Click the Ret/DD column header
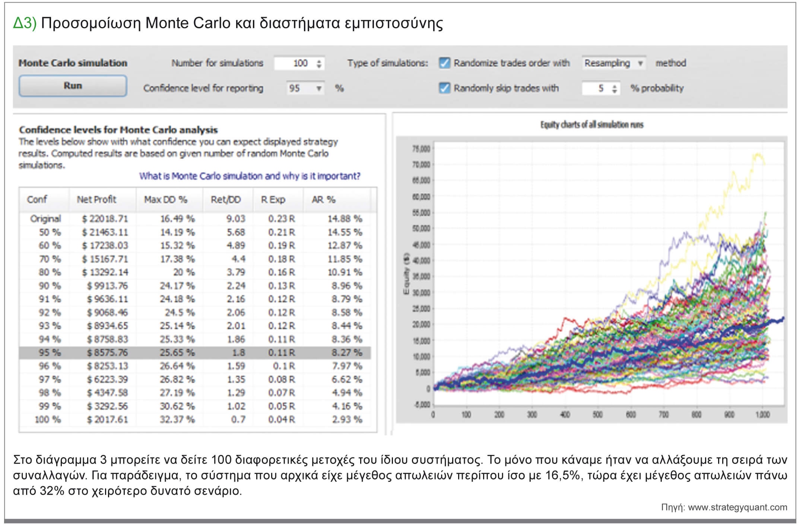The image size is (806, 532). point(226,200)
